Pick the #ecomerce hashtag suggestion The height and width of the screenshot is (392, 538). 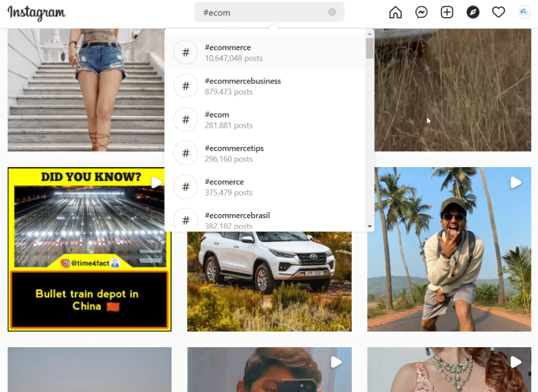tap(265, 187)
